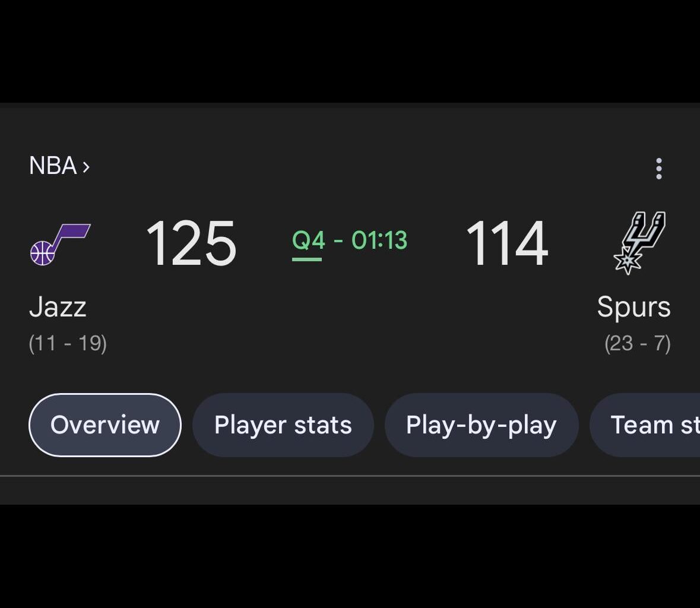Open the three-dot more options menu
This screenshot has width=700, height=608.
pyautogui.click(x=658, y=169)
